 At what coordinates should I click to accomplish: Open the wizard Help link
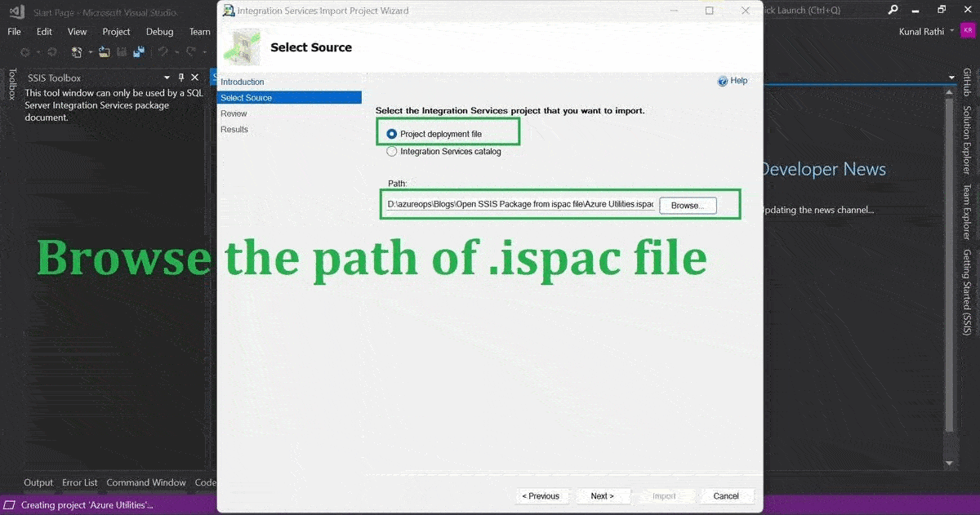pos(733,81)
